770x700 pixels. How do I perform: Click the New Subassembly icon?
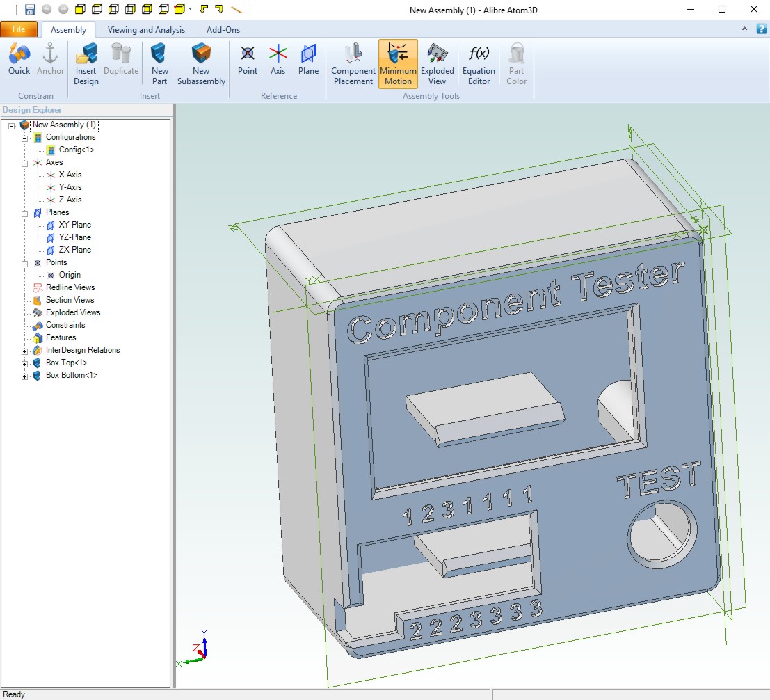[201, 63]
